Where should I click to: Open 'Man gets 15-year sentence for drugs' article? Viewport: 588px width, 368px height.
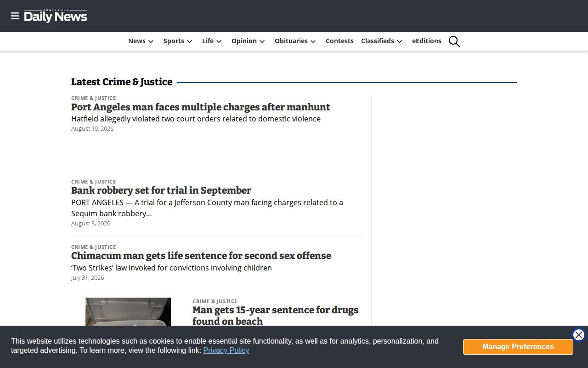pyautogui.click(x=276, y=316)
